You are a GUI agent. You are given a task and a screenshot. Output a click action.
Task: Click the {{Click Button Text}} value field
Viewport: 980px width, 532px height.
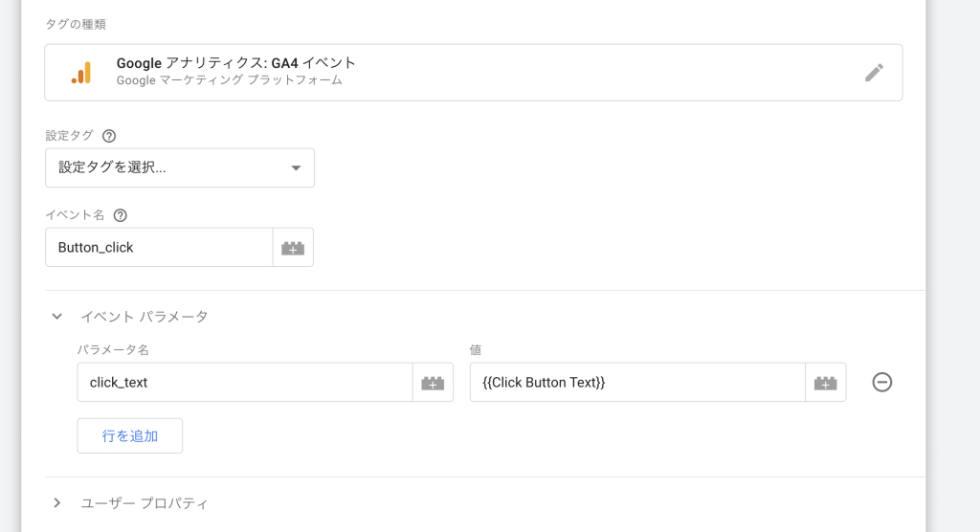pos(637,383)
